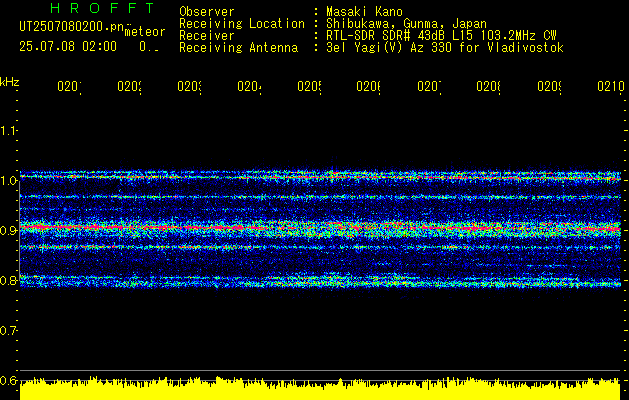Click the 0209 time marker
The width and height of the screenshot is (629, 400).
(x=549, y=86)
